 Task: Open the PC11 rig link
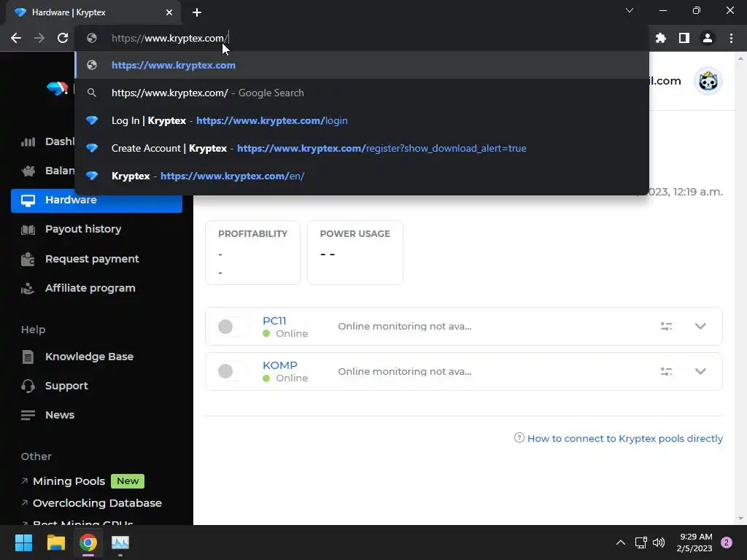(x=274, y=321)
